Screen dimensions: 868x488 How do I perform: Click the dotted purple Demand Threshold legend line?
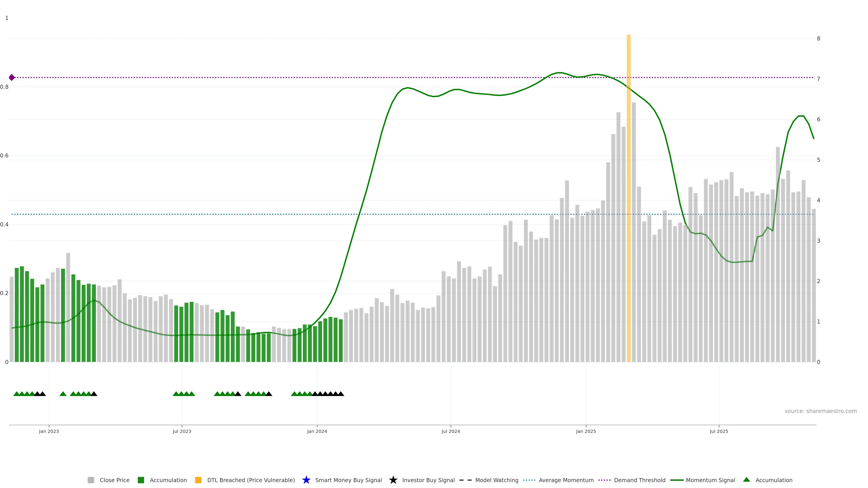[x=604, y=480]
